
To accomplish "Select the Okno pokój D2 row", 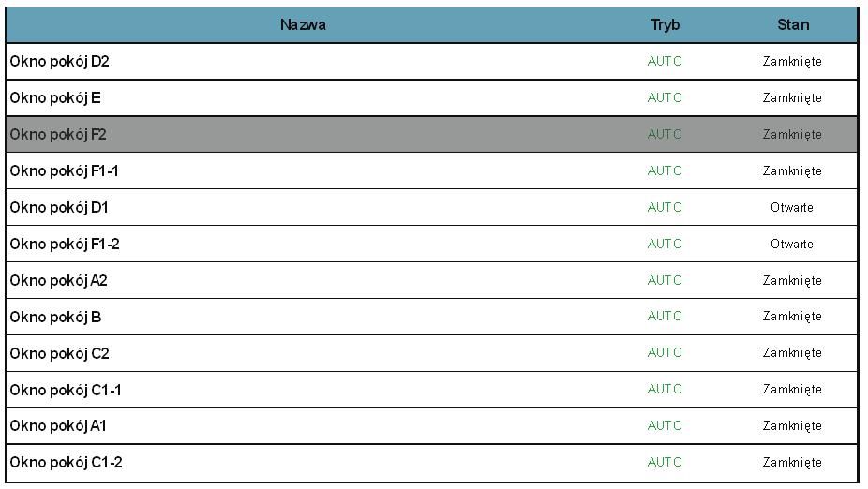I will pyautogui.click(x=432, y=62).
